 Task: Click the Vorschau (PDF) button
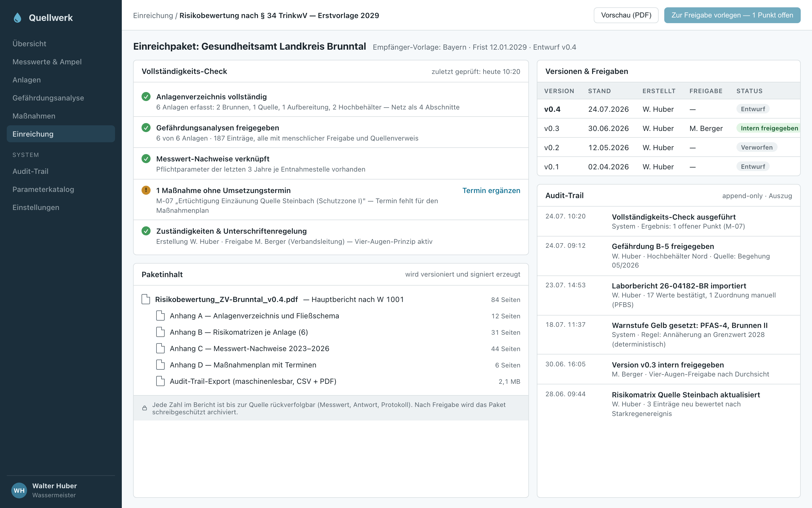626,15
